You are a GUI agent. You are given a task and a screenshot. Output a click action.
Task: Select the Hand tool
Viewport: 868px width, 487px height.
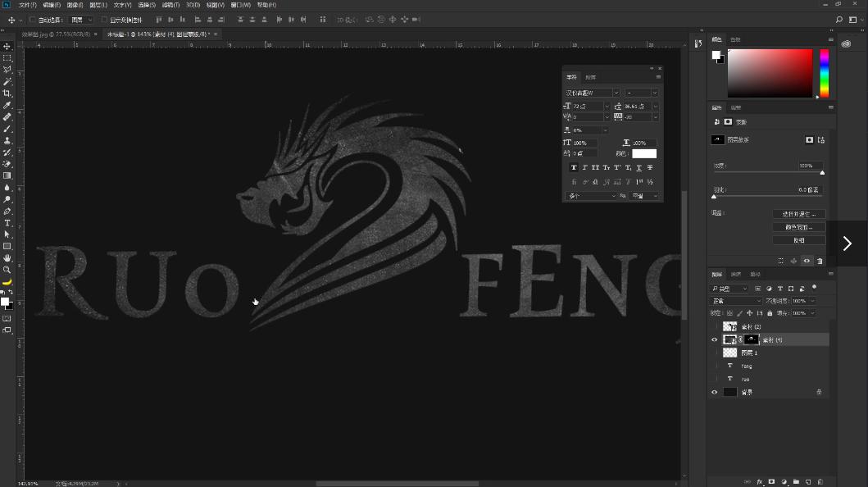tap(7, 258)
